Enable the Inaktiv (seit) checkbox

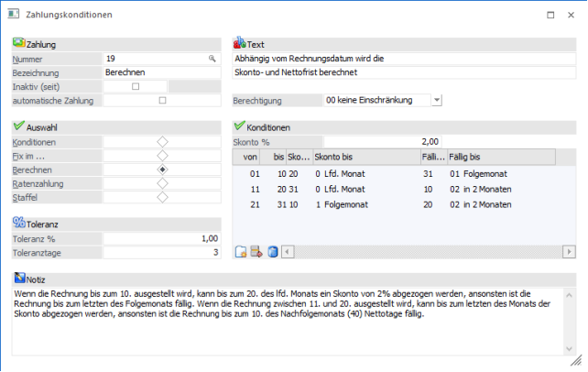tap(136, 86)
